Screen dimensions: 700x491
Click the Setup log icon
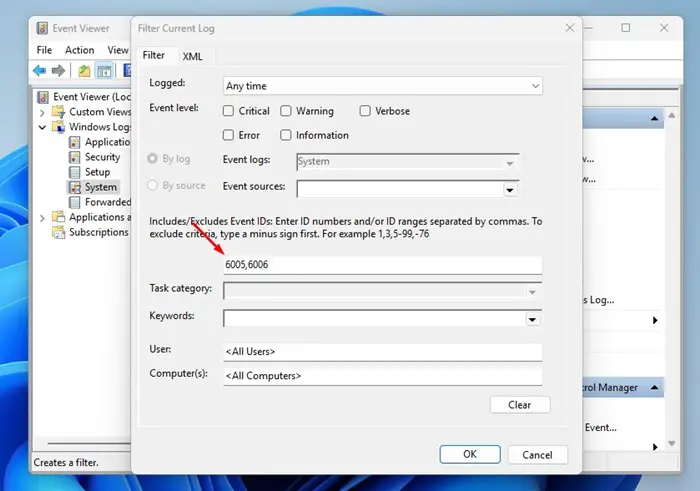[75, 172]
